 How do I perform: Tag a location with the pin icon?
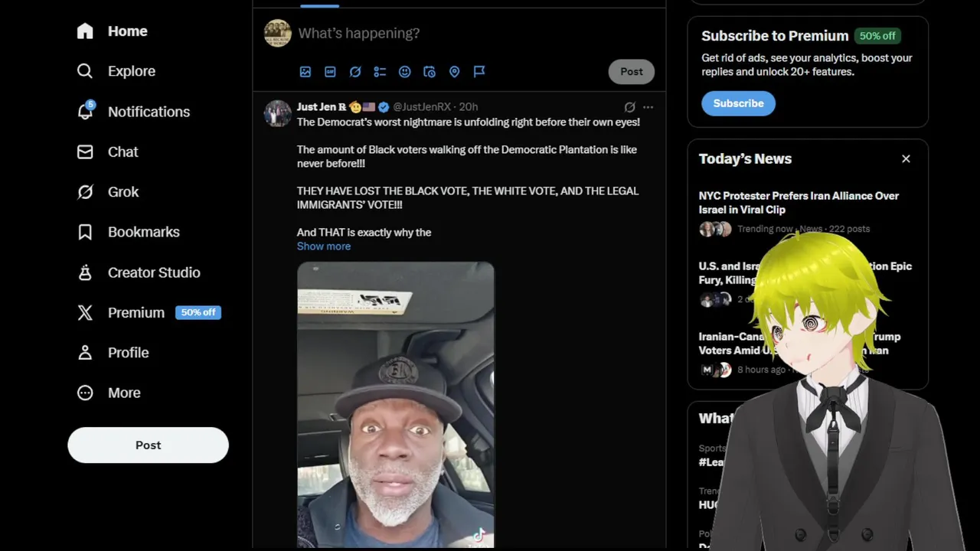click(x=454, y=72)
